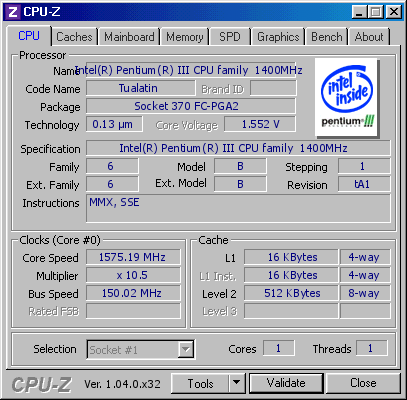
Task: Minimize the CPU-Z window
Action: 359,12
